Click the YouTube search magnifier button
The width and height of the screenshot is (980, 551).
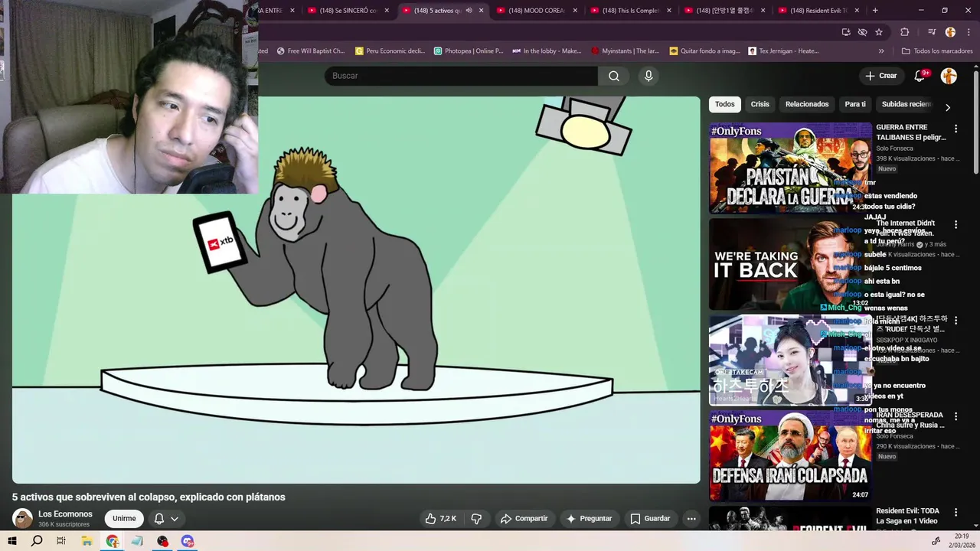tap(614, 76)
